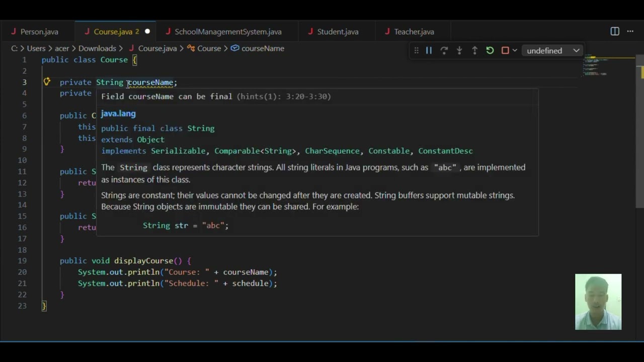Click 'CharSequence' in the hover documentation

[333, 151]
